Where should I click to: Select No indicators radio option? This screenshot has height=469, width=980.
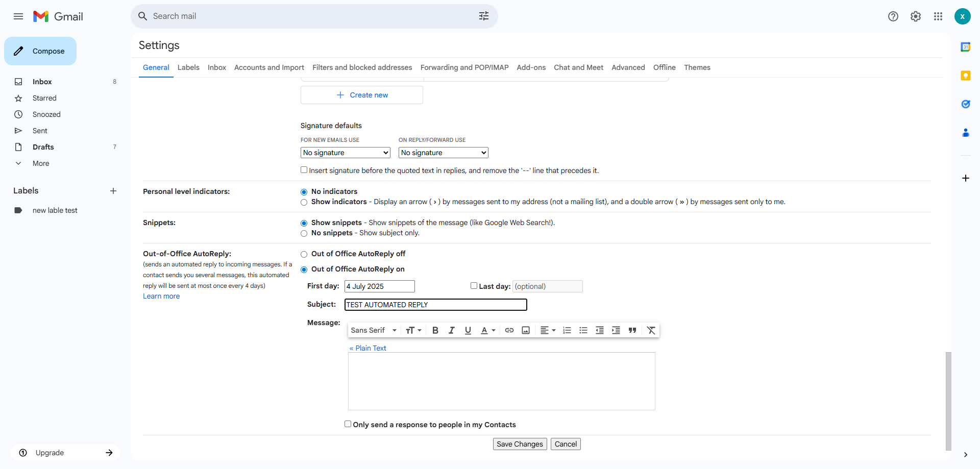[304, 192]
